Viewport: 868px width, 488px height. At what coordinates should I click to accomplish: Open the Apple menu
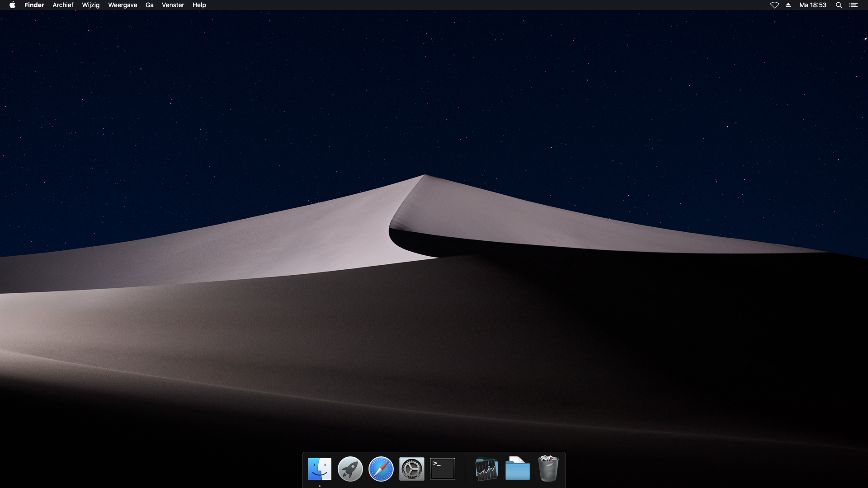point(12,5)
